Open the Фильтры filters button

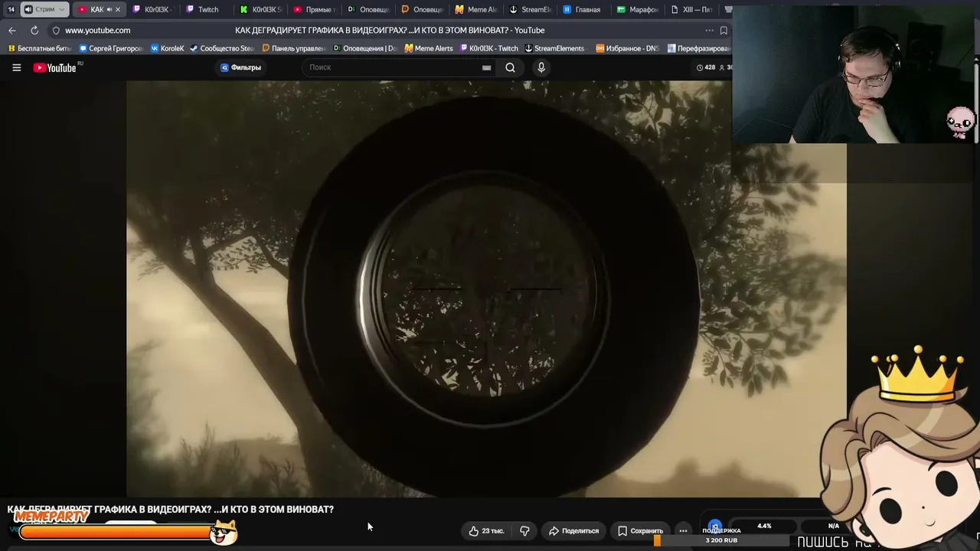[241, 67]
